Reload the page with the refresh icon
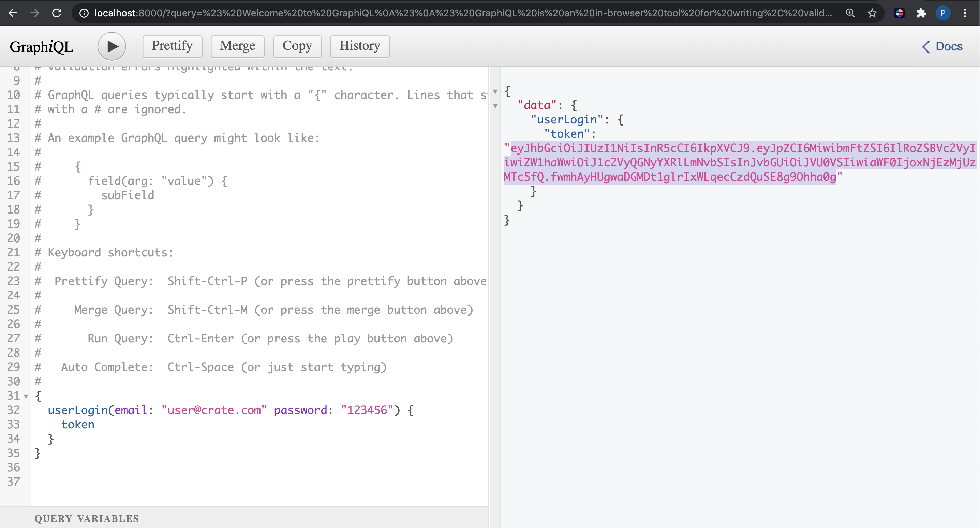Screen dimensions: 980x528 point(57,13)
